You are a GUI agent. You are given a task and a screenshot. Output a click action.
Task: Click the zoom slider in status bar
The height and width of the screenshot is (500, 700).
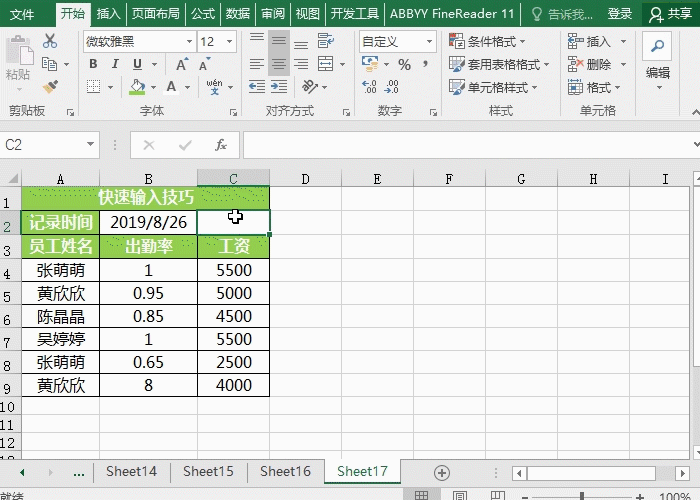point(582,496)
